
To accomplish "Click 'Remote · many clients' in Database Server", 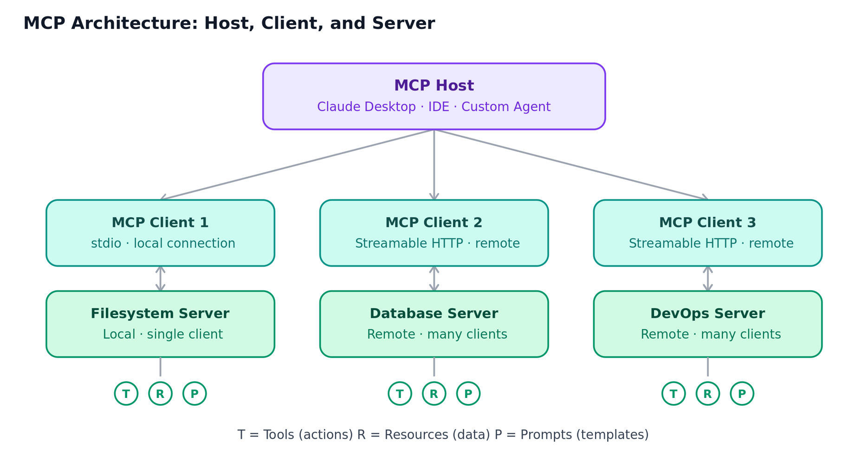I will point(437,334).
